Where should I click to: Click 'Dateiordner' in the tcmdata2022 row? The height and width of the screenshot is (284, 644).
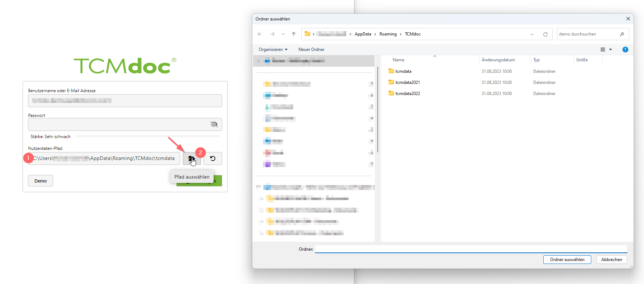[544, 94]
